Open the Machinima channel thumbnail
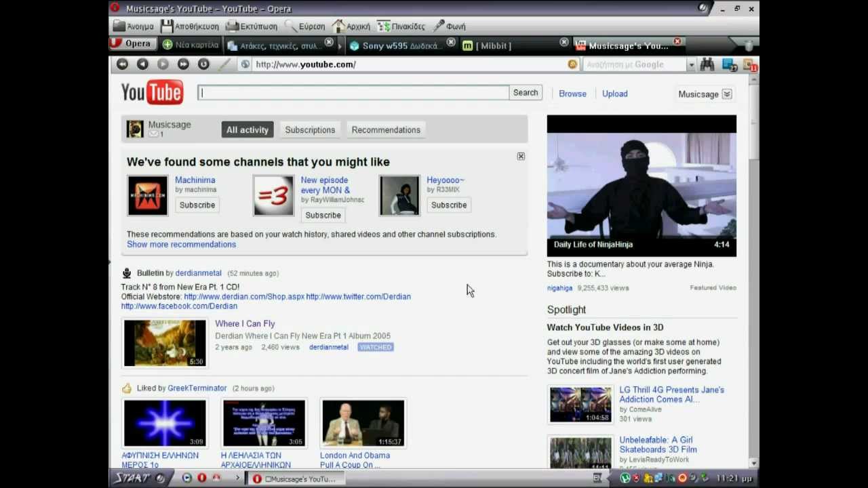Screen dimensions: 868x488 (148, 196)
